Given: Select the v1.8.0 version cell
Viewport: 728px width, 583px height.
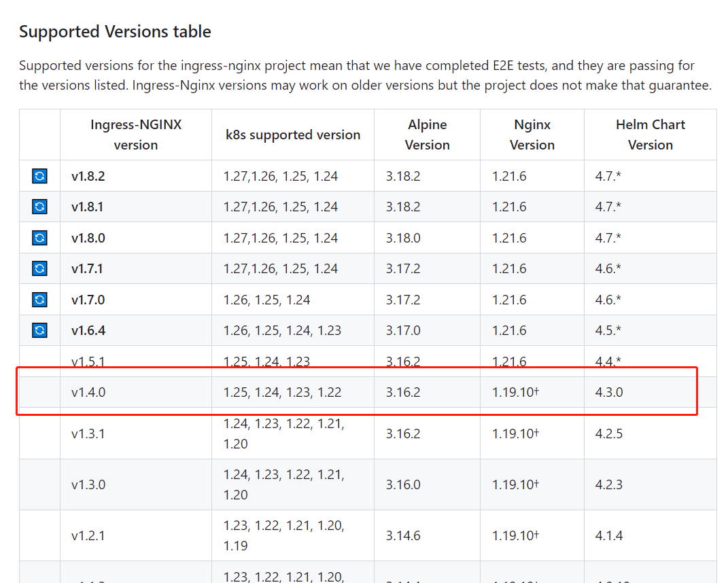Looking at the screenshot, I should [135, 238].
